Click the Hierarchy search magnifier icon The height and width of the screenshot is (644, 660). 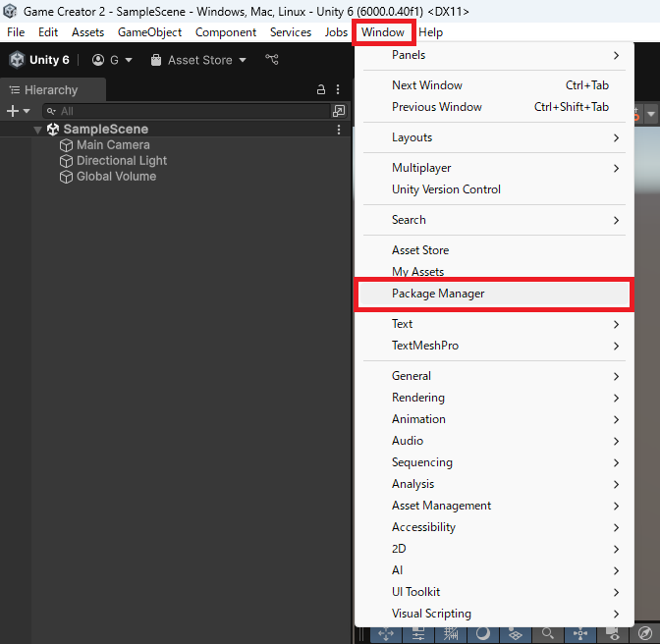coord(51,111)
